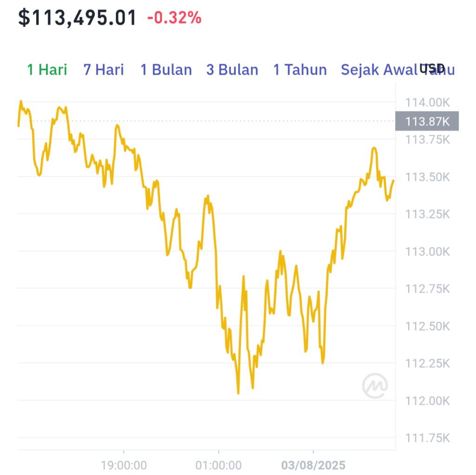
Task: Click the USD currency label
Action: click(432, 69)
